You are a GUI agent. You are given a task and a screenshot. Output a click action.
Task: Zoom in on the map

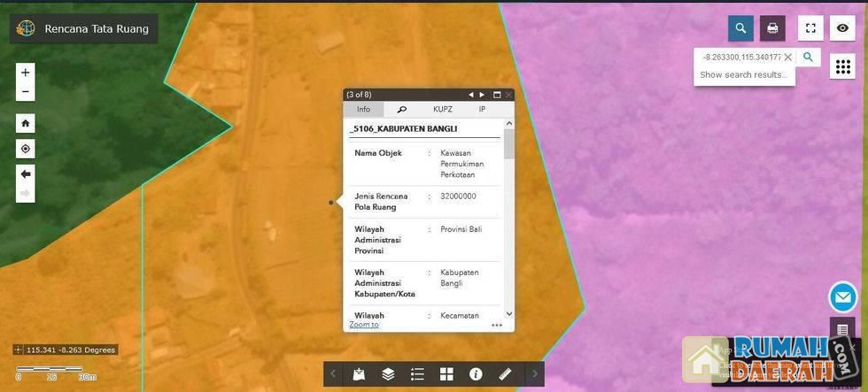[x=26, y=73]
